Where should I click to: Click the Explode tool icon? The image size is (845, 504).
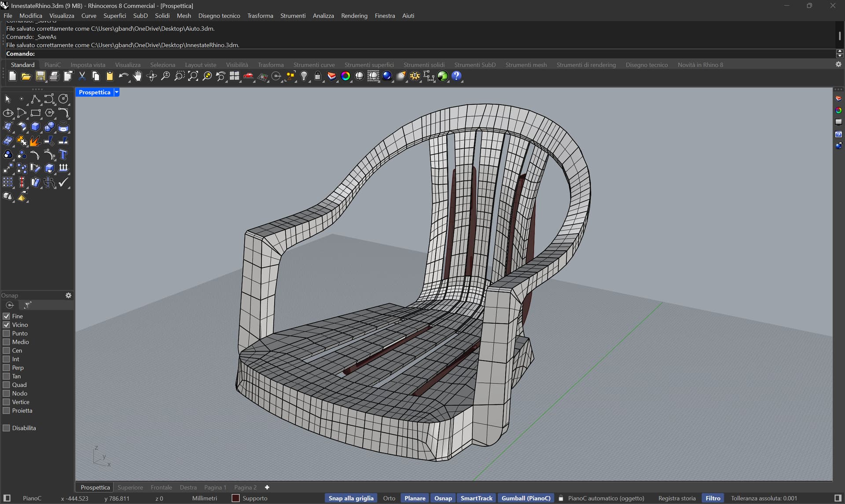35,141
